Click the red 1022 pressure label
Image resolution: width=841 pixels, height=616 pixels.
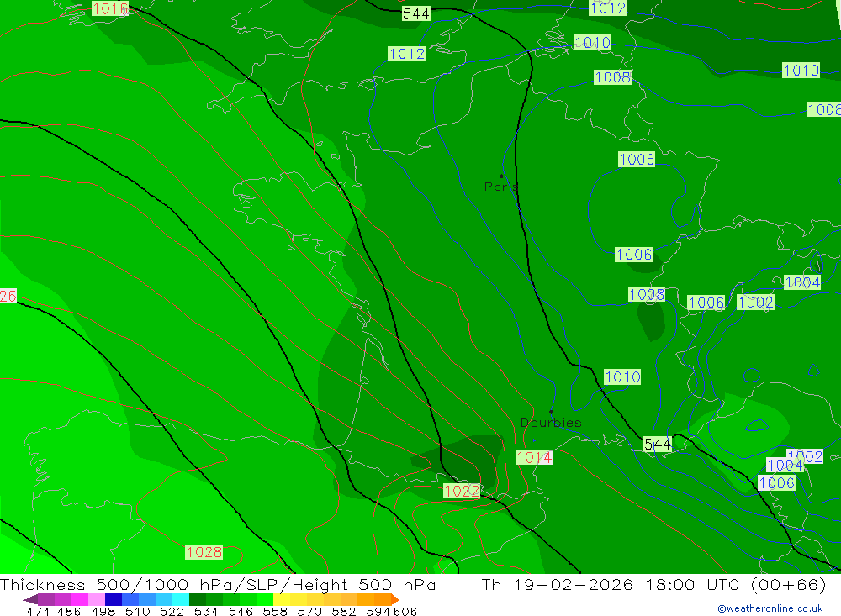[x=461, y=491]
